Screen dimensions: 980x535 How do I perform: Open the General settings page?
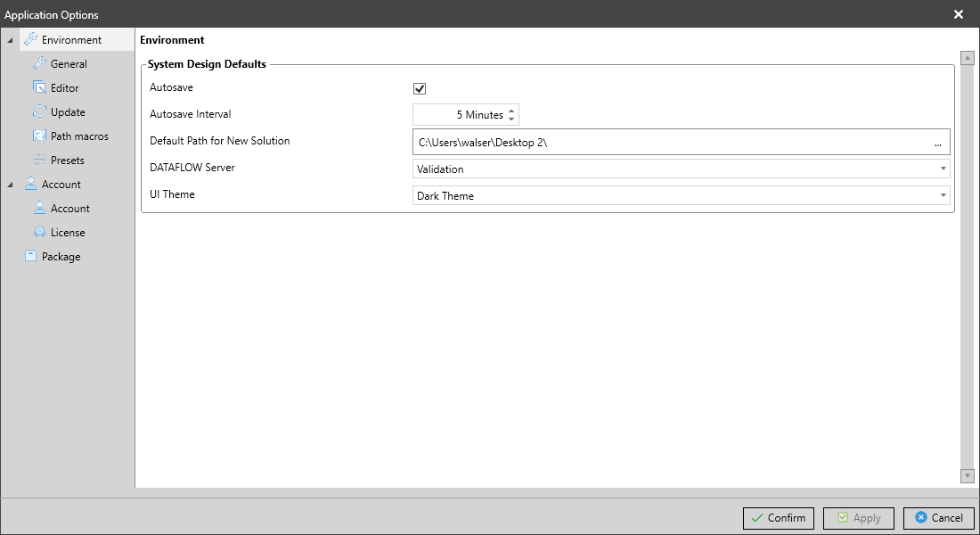69,64
